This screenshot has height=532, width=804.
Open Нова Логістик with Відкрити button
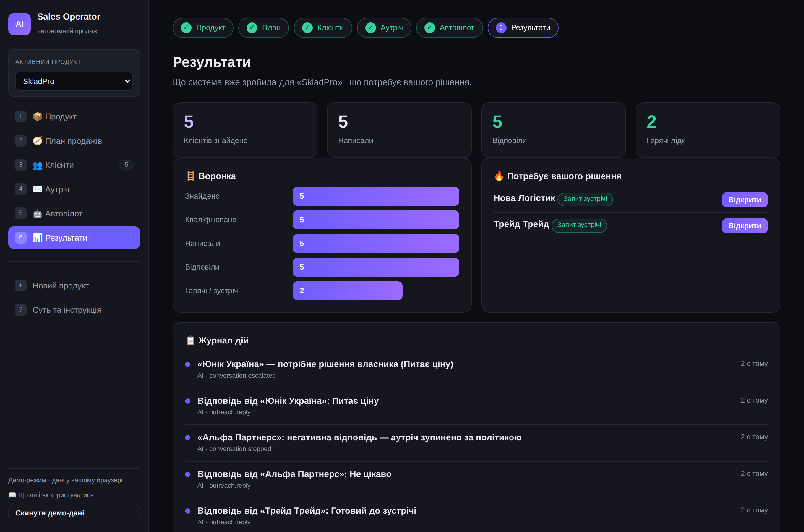[744, 200]
